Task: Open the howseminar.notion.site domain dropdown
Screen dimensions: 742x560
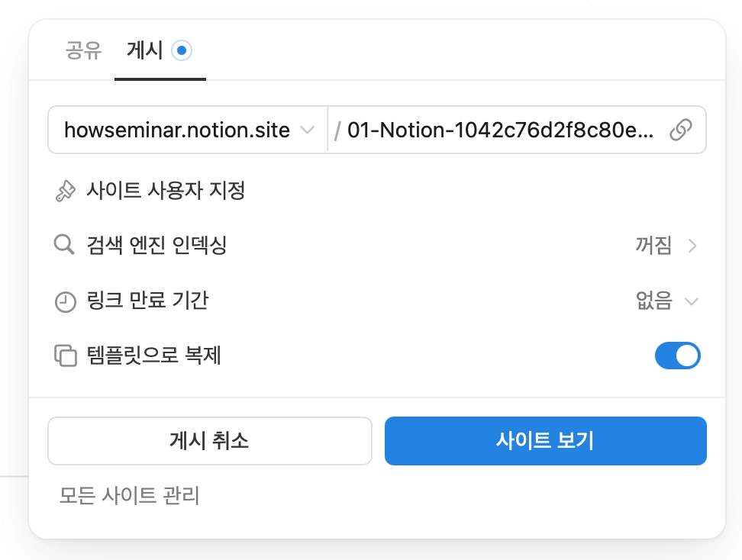Action: point(188,130)
